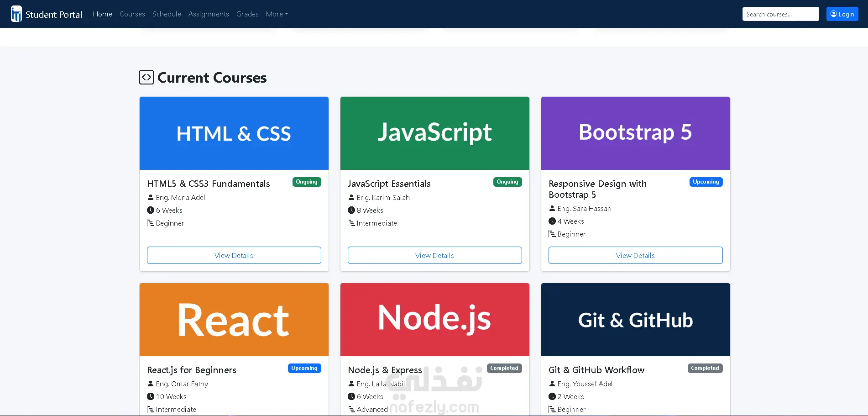
Task: Open the Schedule nav item
Action: (167, 14)
